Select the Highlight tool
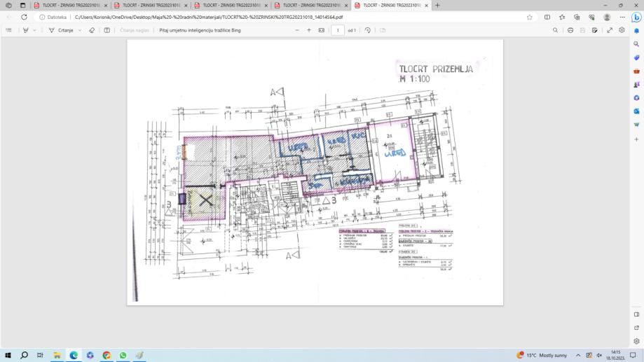 click(25, 30)
